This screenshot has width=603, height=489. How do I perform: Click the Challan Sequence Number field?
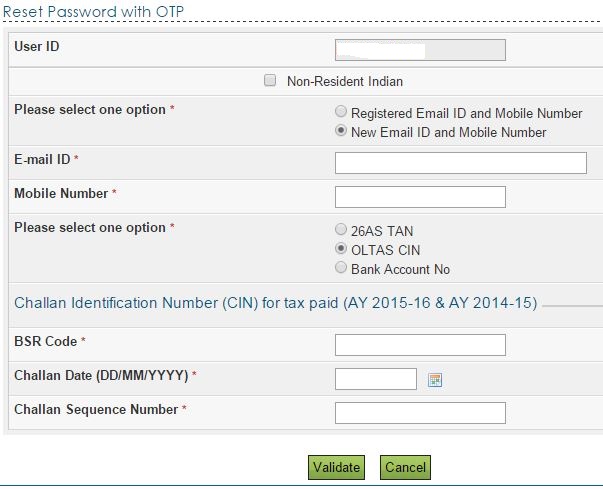[420, 413]
